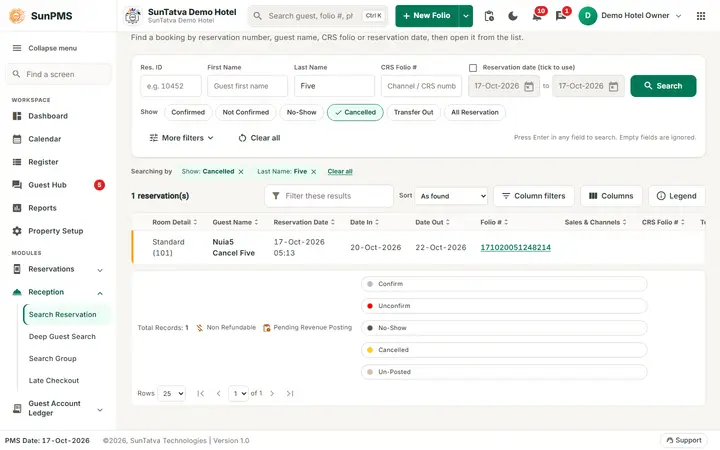Click the underlined Clear all link
720x450 pixels.
coord(340,172)
